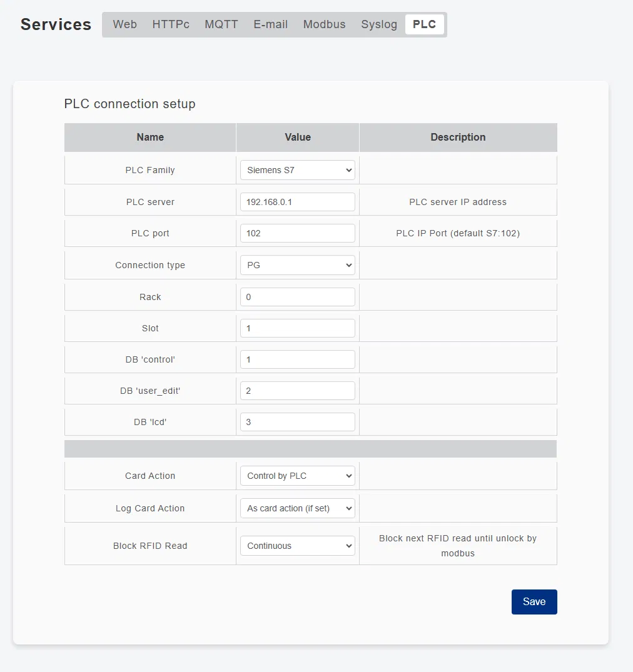
Task: Focus the PLC server IP field
Action: [298, 202]
